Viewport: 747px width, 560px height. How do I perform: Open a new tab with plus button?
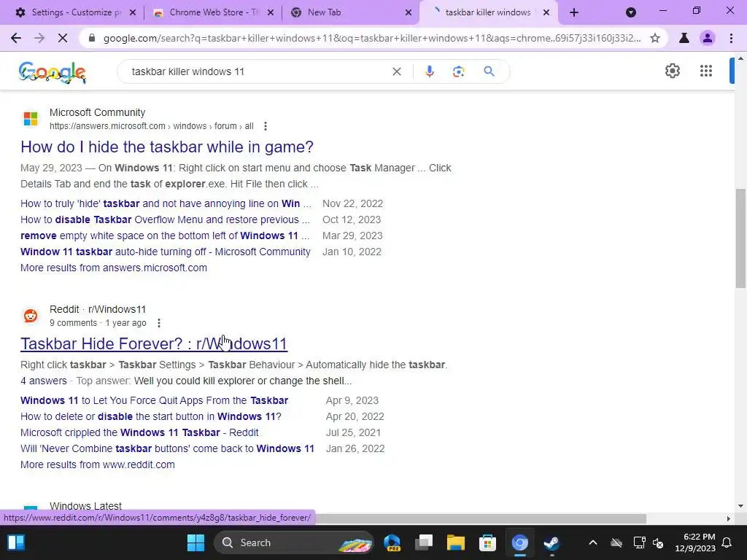[x=574, y=12]
